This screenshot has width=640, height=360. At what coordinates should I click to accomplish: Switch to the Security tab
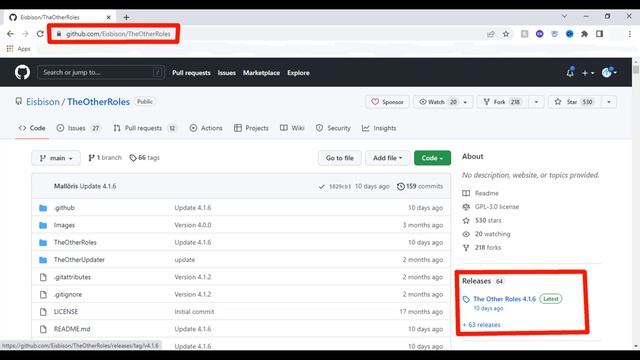click(333, 128)
